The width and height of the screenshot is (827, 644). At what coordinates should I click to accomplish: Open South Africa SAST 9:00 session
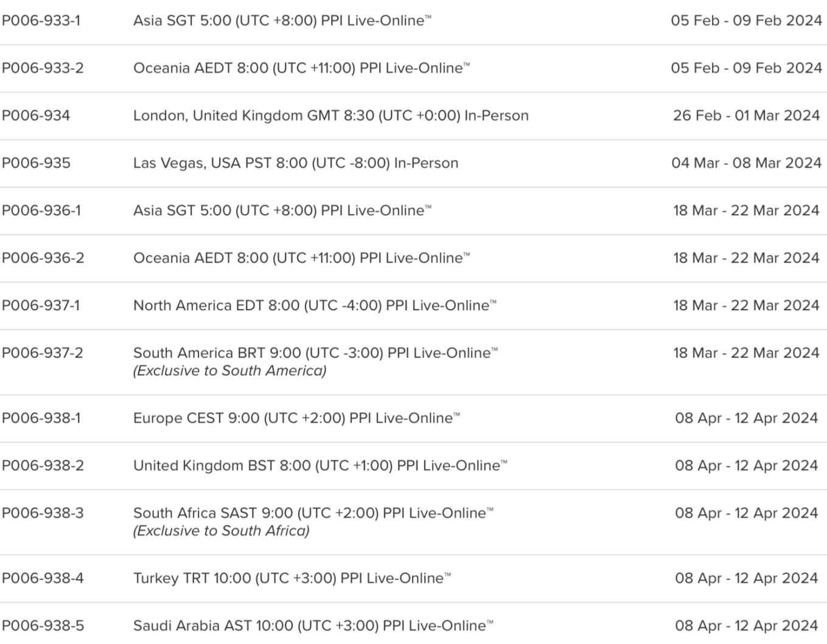coord(313,513)
